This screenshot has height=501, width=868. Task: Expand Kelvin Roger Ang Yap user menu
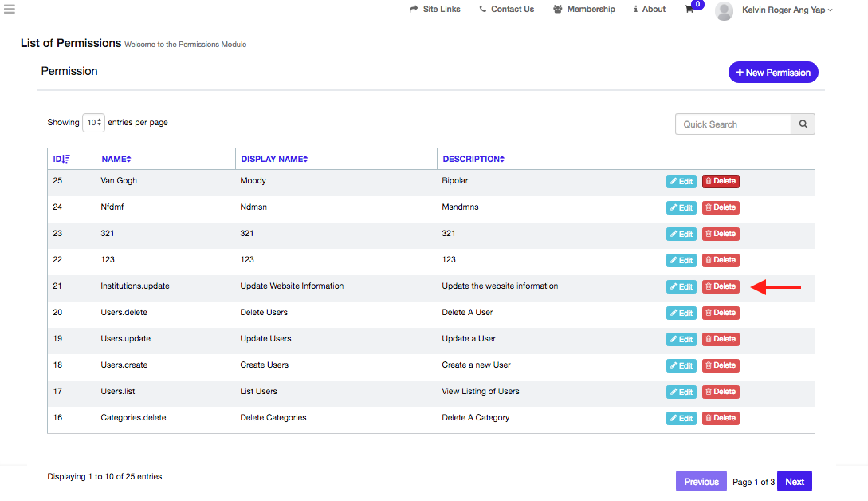(787, 10)
